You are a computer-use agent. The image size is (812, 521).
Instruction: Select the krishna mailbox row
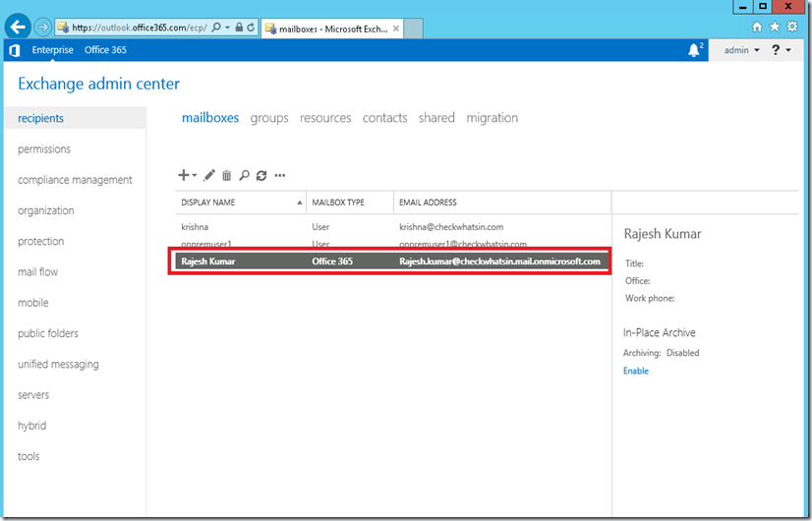[x=393, y=227]
